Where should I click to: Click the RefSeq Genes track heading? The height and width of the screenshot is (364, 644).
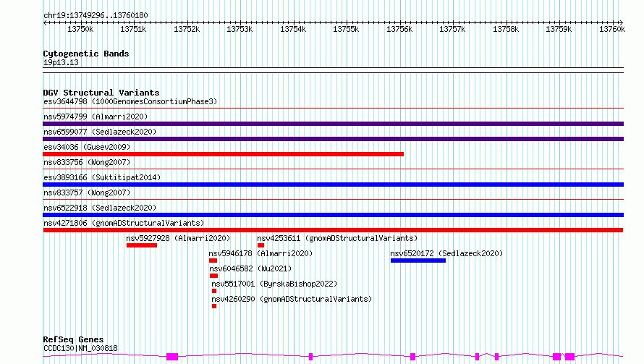[x=74, y=339]
